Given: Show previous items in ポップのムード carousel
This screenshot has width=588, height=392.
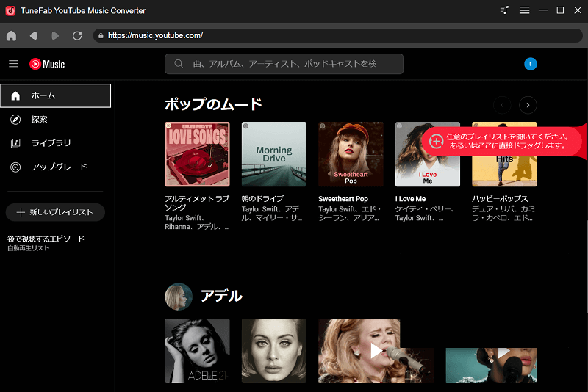Looking at the screenshot, I should click(x=502, y=105).
